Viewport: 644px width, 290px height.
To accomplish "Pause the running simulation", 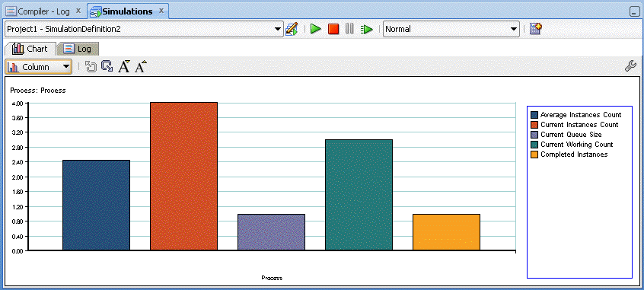I will point(349,29).
